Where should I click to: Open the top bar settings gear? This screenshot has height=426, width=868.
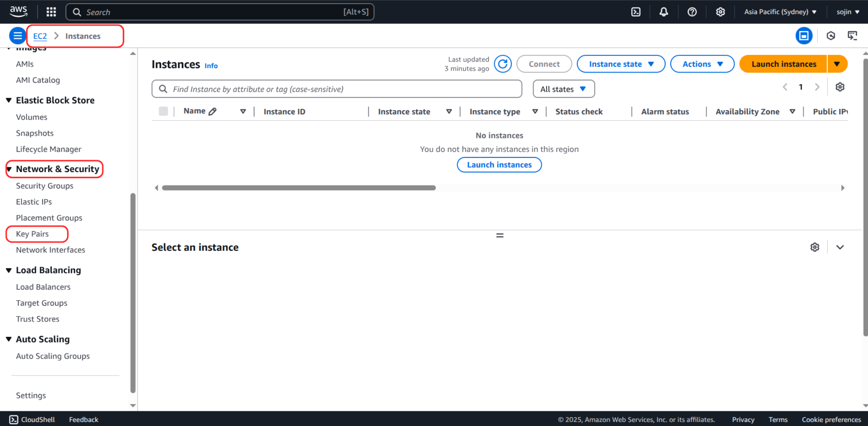pos(720,12)
